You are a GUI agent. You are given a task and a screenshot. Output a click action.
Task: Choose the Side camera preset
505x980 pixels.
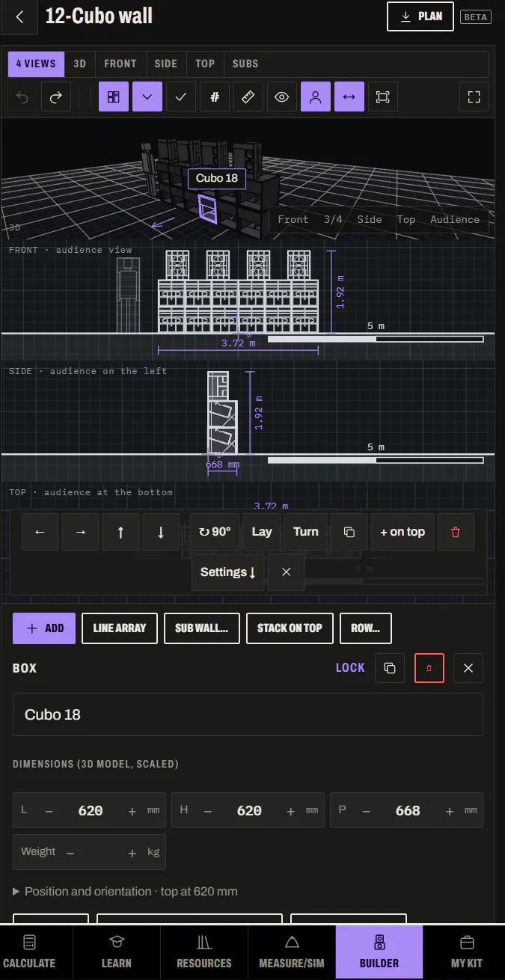tap(370, 219)
